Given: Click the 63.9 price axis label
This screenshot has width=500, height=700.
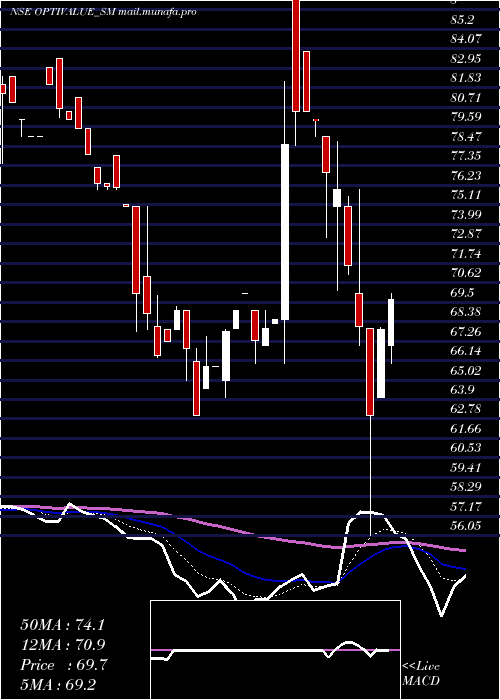Looking at the screenshot, I should [464, 390].
